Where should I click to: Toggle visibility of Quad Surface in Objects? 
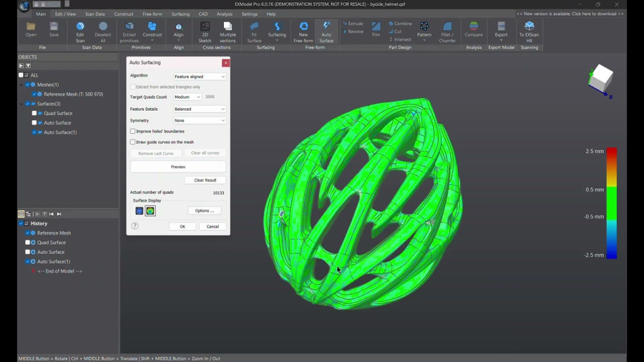click(35, 114)
